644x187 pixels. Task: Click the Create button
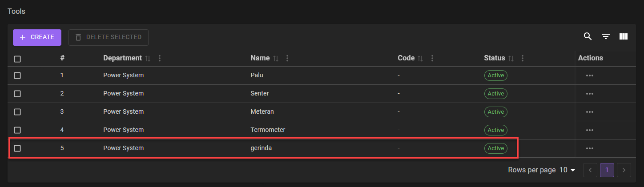click(37, 37)
